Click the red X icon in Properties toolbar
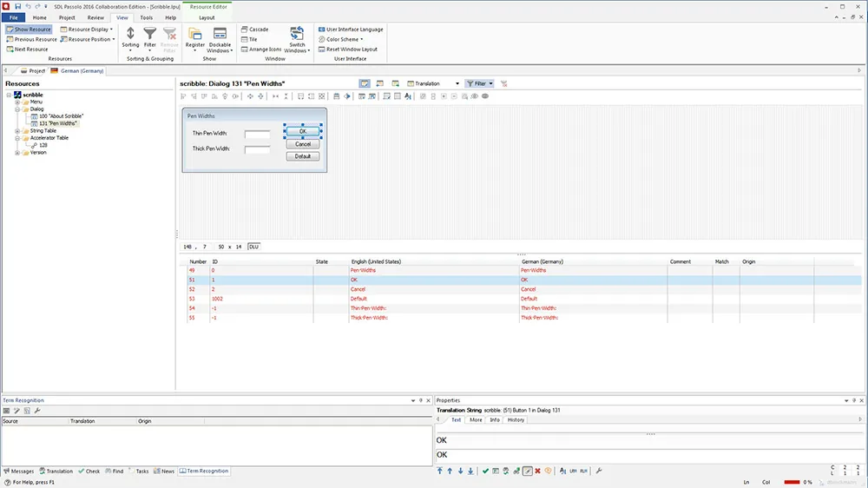The height and width of the screenshot is (488, 868). pos(537,471)
